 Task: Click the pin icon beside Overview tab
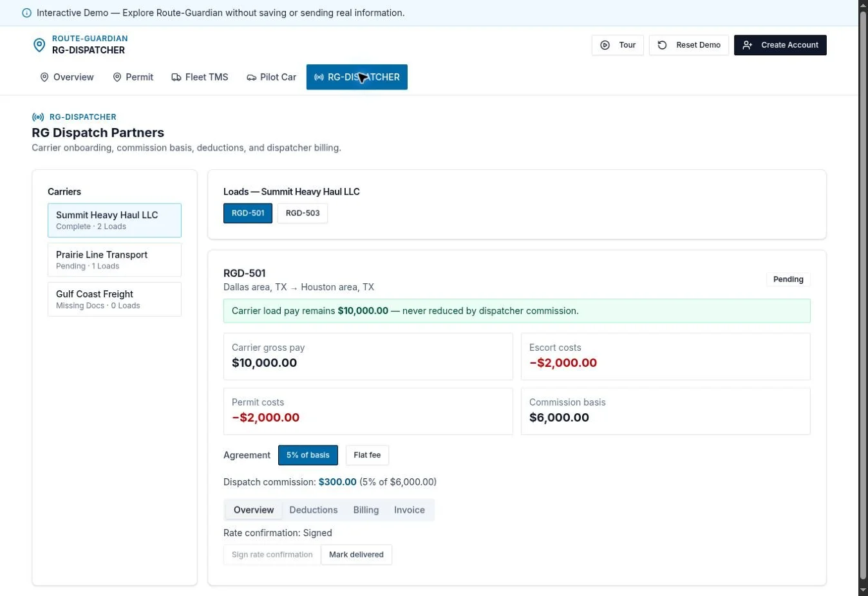44,77
